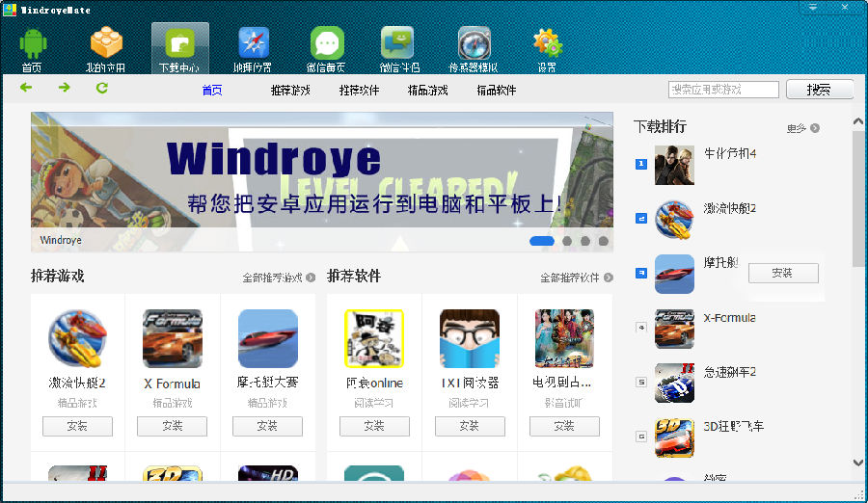
Task: Switch to the 推荐软件 tab
Action: (360, 91)
